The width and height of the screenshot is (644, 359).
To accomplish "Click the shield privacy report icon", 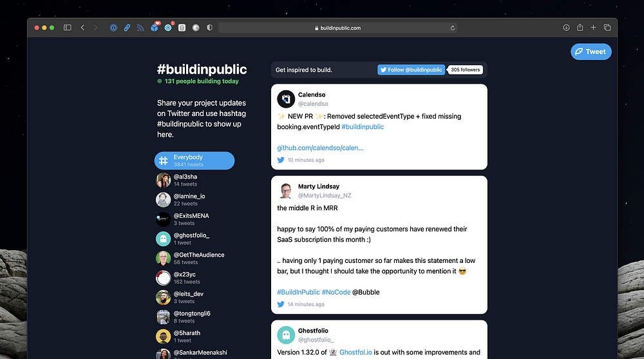I will coord(209,28).
